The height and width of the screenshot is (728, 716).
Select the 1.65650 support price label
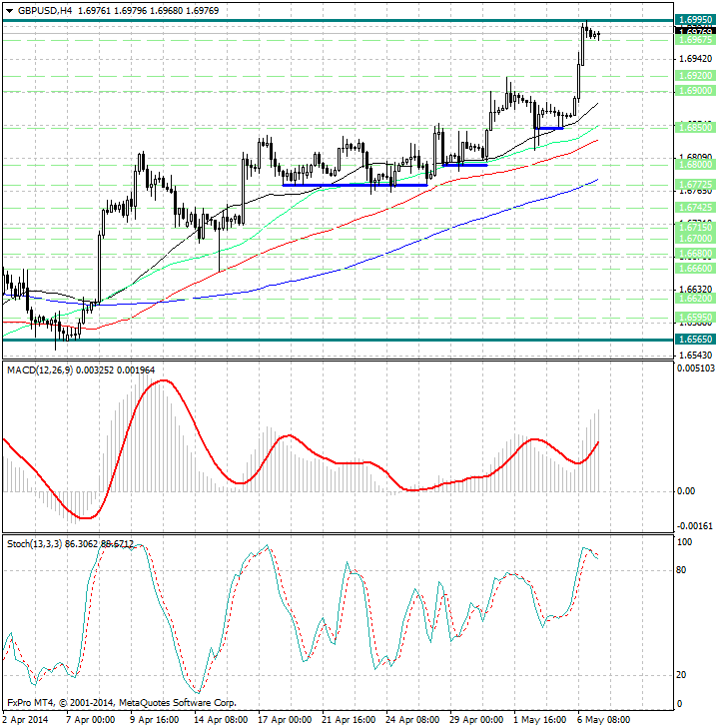(x=695, y=340)
